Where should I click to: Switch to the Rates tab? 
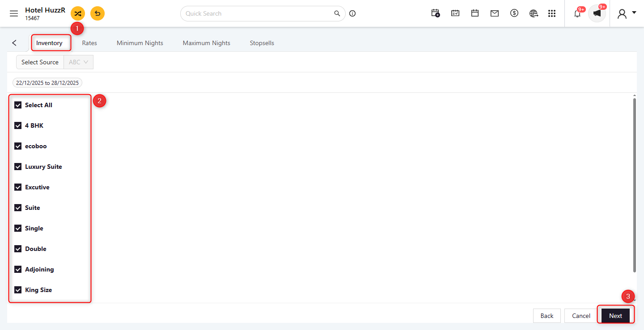pyautogui.click(x=89, y=43)
